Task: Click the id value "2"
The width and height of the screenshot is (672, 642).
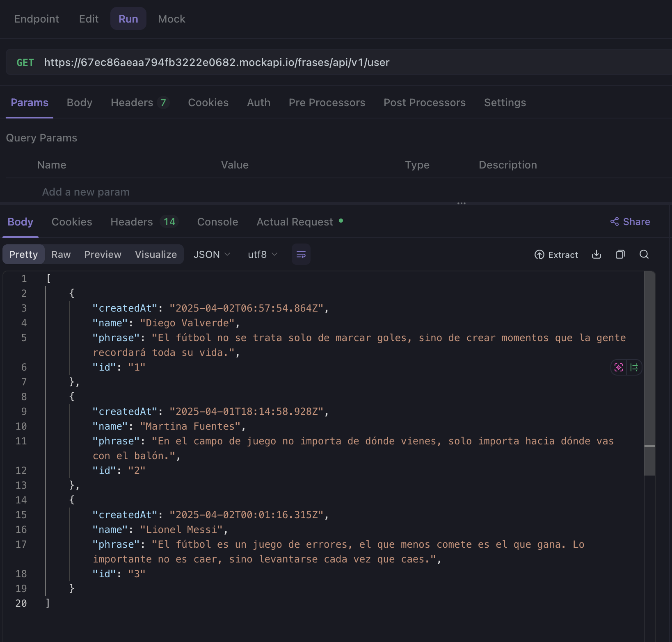Action: (137, 471)
